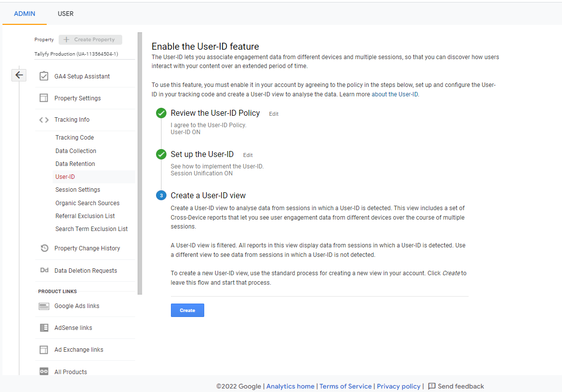Collapse the admin sidebar with the back arrow
This screenshot has height=392, width=562.
pyautogui.click(x=19, y=75)
